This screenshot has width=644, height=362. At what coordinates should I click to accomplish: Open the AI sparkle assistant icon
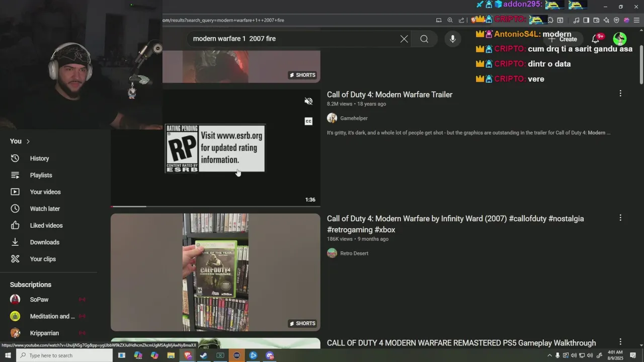[x=606, y=20]
